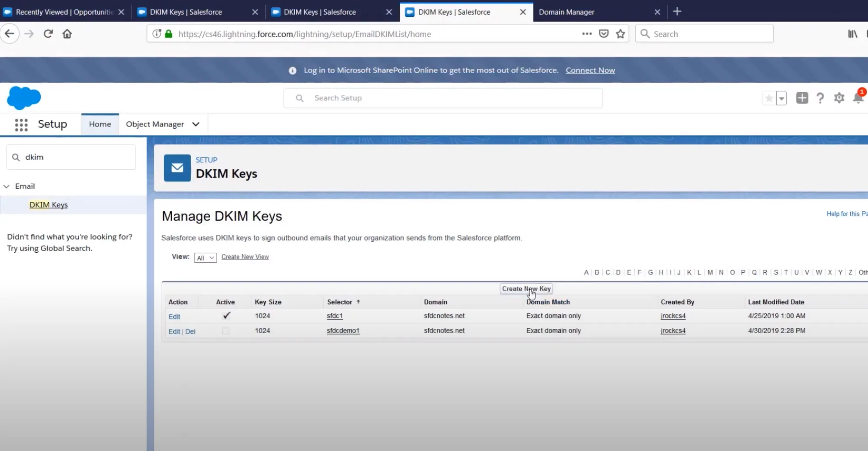Open jrockcs4 user in sfdc1 row
The image size is (868, 451).
point(673,316)
